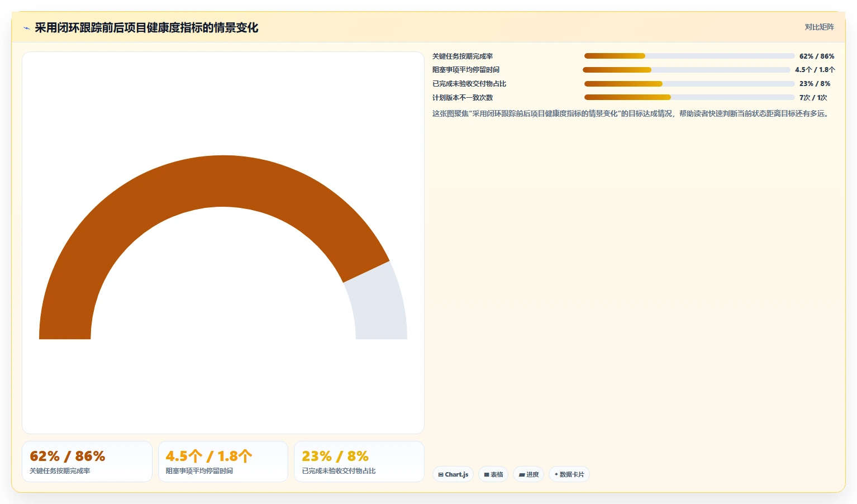Click the 关键任务按期完成率 label in progress list

463,56
